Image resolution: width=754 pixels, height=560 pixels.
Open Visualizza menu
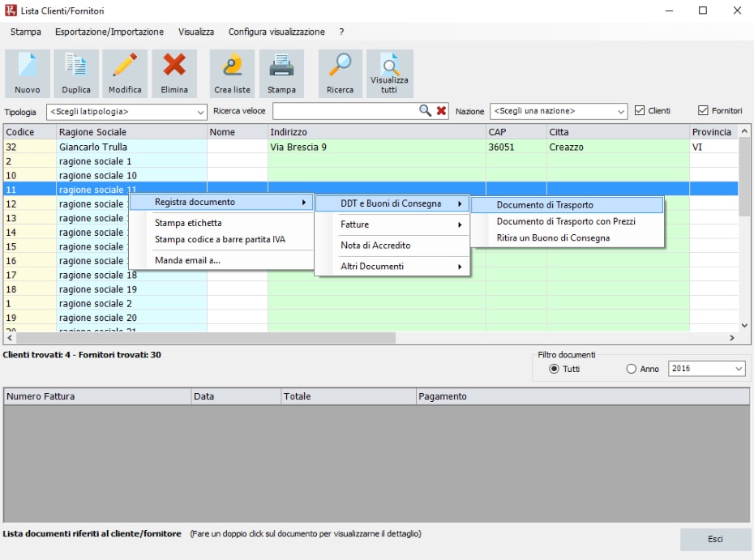pos(196,32)
